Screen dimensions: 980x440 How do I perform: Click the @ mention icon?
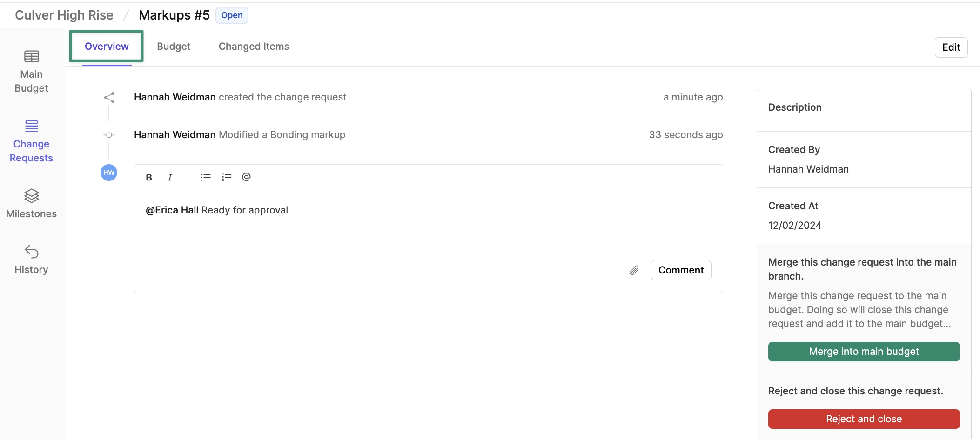tap(246, 177)
